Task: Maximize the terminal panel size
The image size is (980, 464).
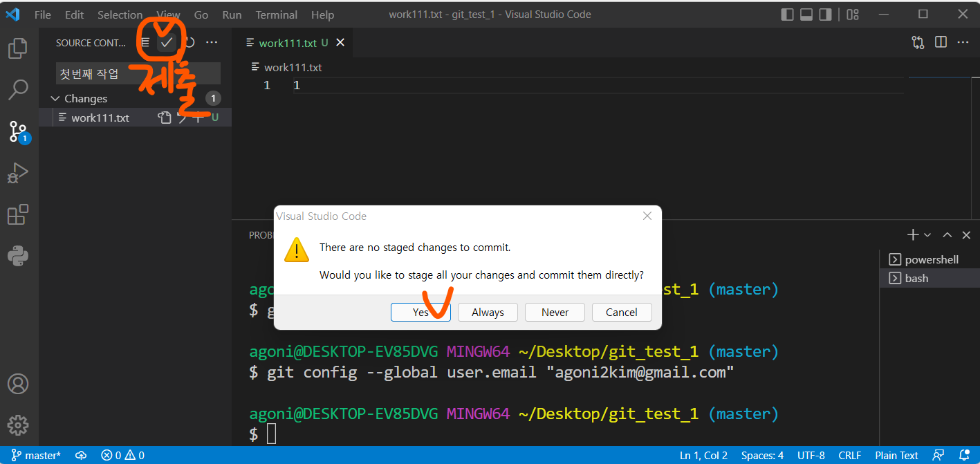Action: click(x=947, y=235)
